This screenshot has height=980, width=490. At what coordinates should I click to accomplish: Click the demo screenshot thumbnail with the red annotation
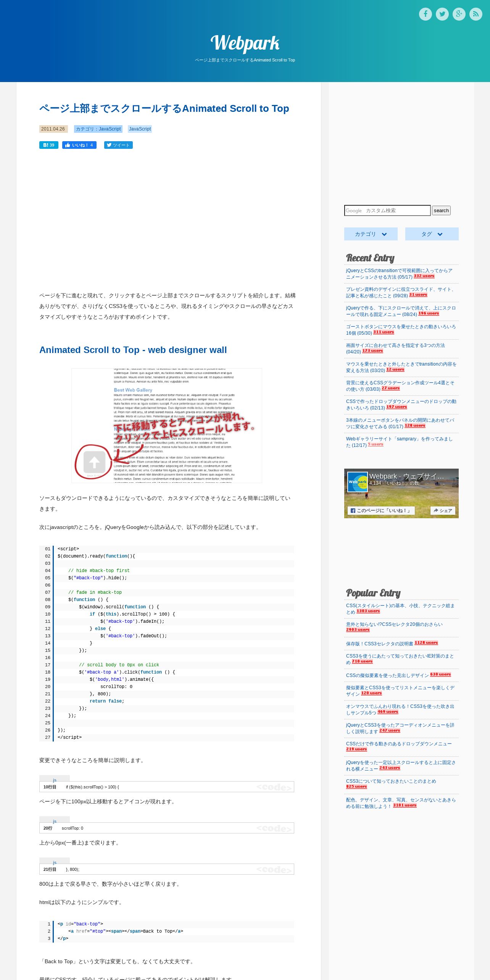click(x=167, y=426)
